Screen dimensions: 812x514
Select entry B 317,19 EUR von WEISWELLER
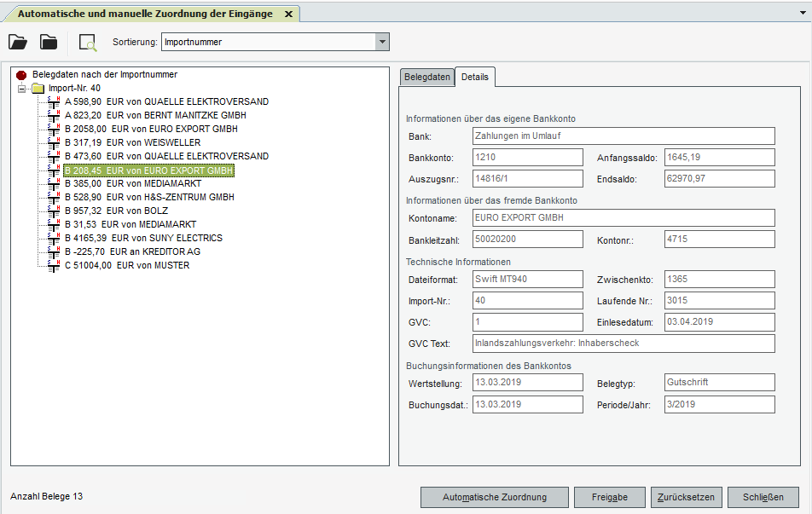pos(132,143)
